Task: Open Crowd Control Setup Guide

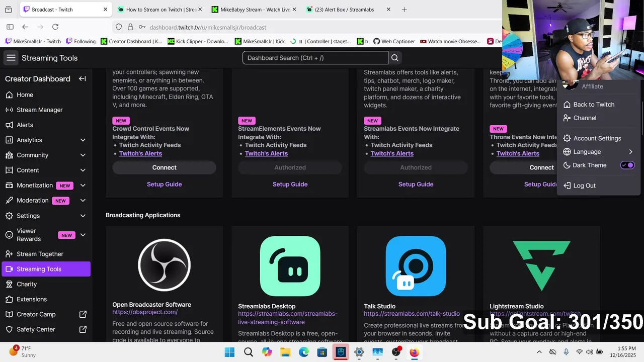Action: [x=164, y=184]
